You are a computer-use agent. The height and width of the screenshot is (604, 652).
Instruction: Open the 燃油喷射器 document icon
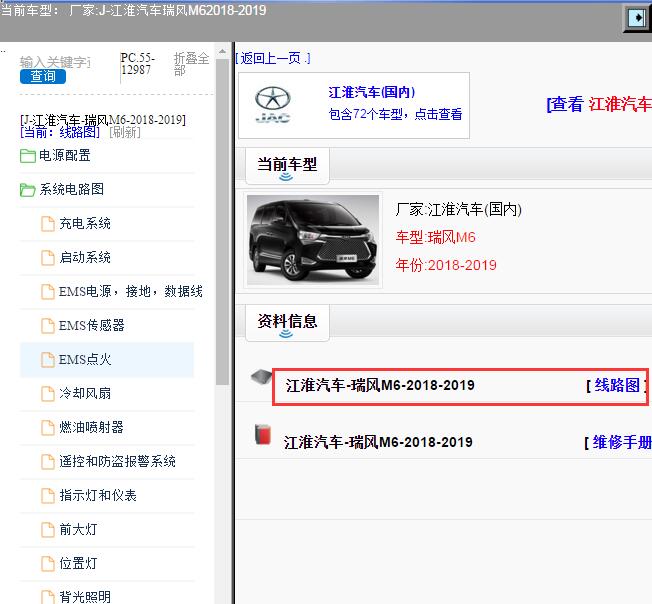coord(48,428)
